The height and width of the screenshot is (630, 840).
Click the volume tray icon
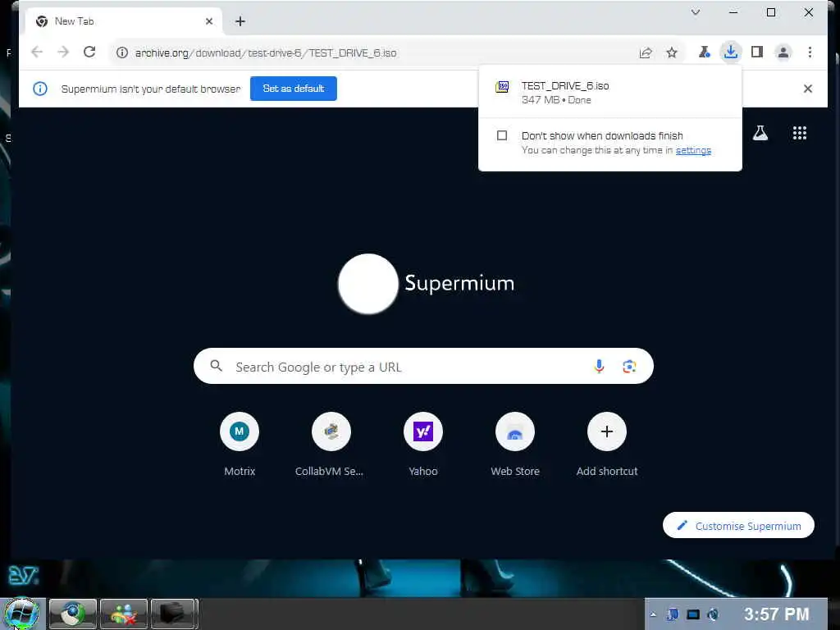pos(713,614)
